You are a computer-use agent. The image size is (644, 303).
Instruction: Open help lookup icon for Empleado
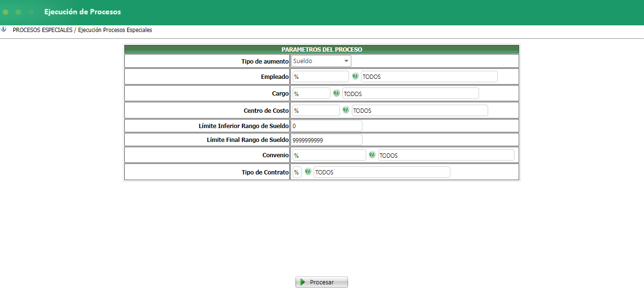355,76
